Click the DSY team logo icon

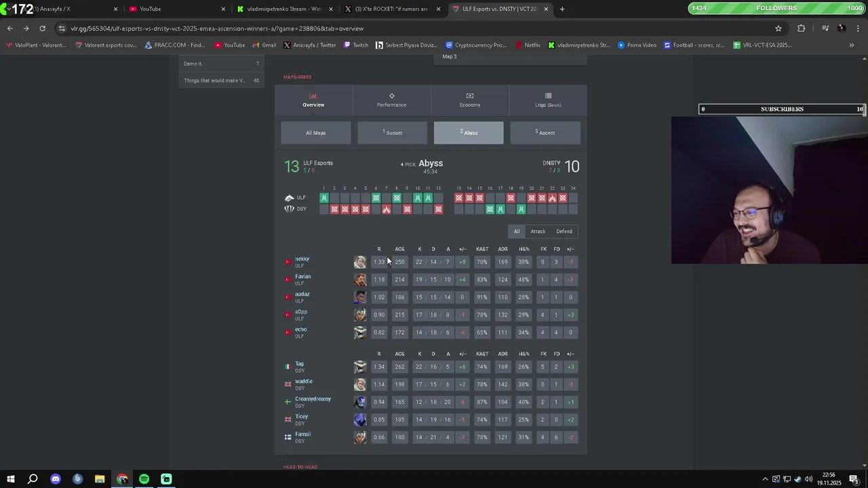click(x=290, y=209)
